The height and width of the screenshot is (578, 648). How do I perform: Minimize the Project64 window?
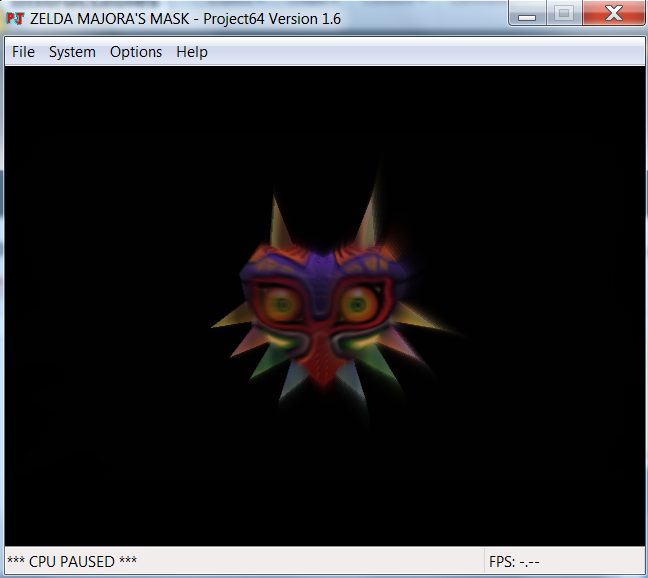[x=527, y=15]
